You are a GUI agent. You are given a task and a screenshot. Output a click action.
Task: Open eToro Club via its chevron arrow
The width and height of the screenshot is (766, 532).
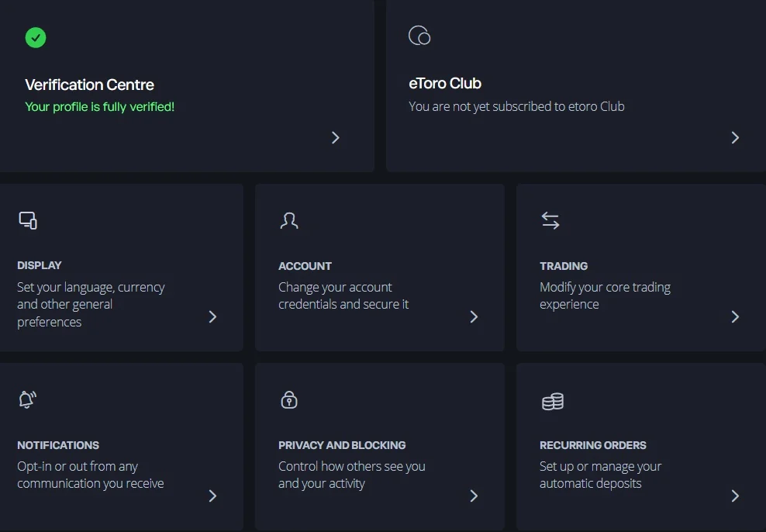(x=735, y=138)
